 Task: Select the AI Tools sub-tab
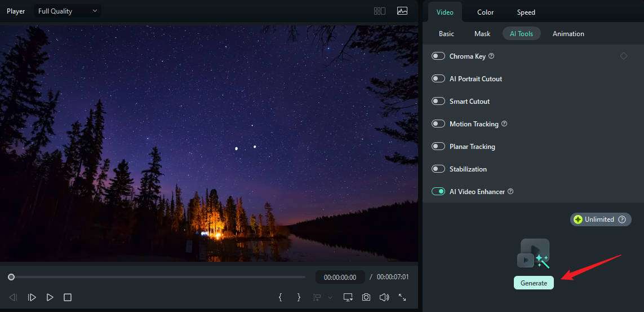(x=521, y=34)
